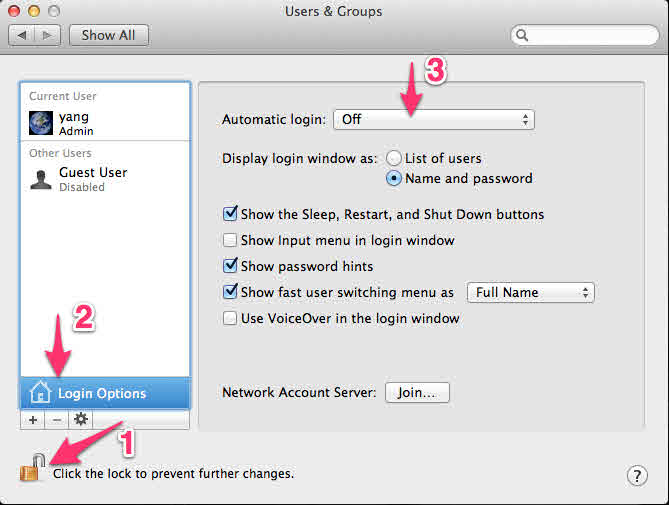Open the Full Name switching menu dropdown
Viewport: 669px width, 505px height.
(x=530, y=293)
